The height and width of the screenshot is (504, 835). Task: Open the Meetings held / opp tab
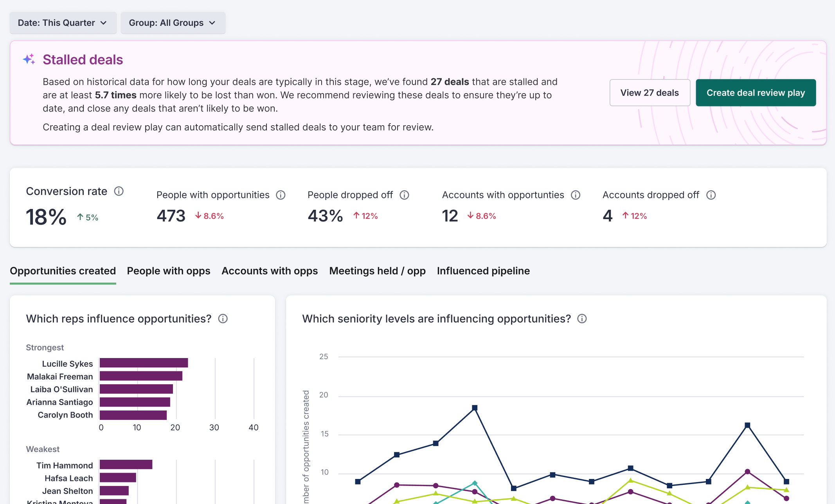tap(377, 271)
